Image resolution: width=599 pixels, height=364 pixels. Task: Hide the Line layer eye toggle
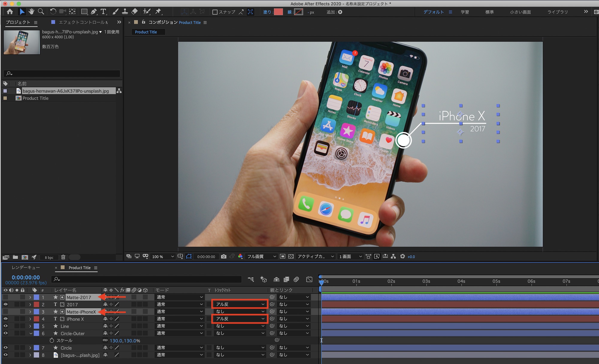pos(5,326)
